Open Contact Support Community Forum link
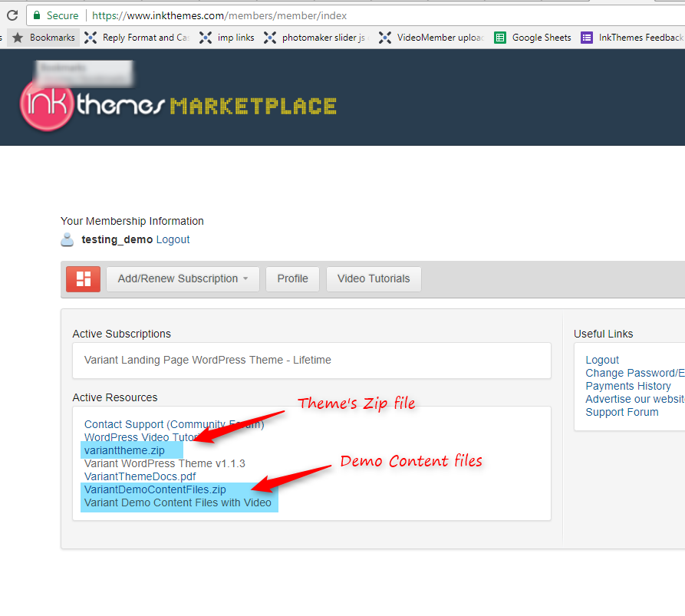 tap(174, 424)
